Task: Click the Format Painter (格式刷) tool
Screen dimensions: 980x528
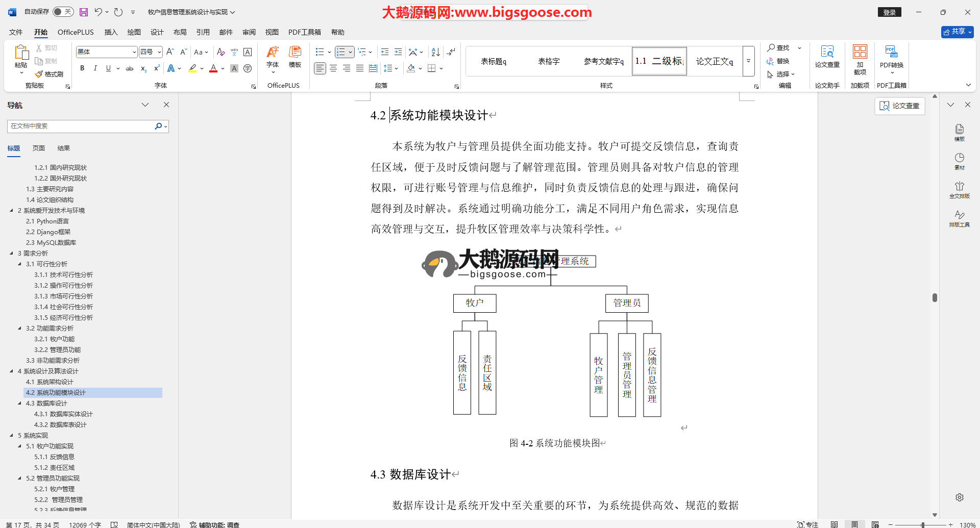Action: (50, 74)
